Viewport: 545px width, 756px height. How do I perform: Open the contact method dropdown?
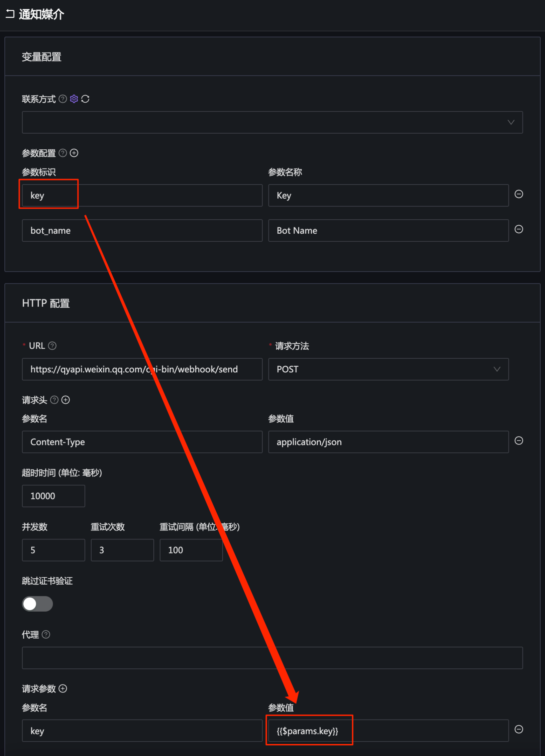click(x=272, y=122)
